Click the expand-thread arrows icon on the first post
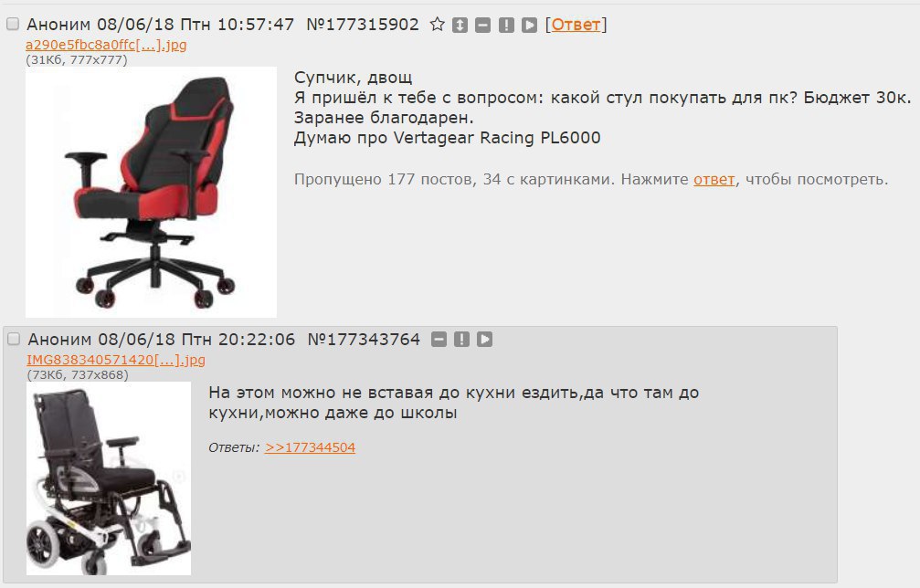The image size is (920, 588). pyautogui.click(x=460, y=25)
